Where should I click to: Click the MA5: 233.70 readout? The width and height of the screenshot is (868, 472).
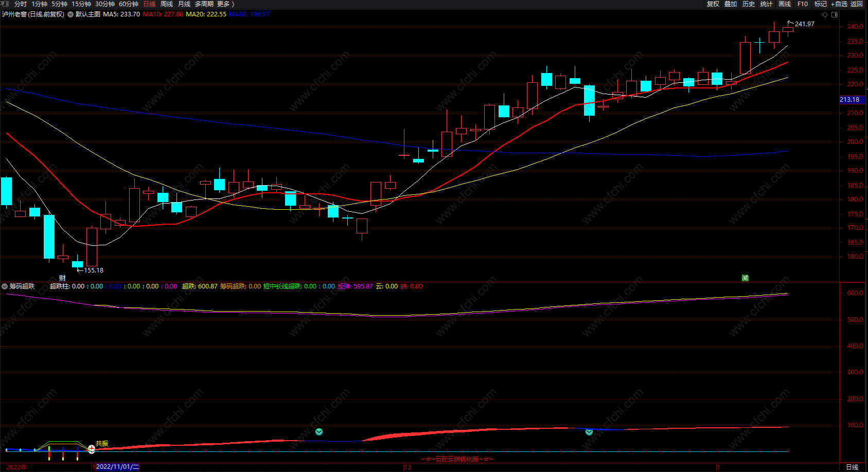pyautogui.click(x=121, y=14)
